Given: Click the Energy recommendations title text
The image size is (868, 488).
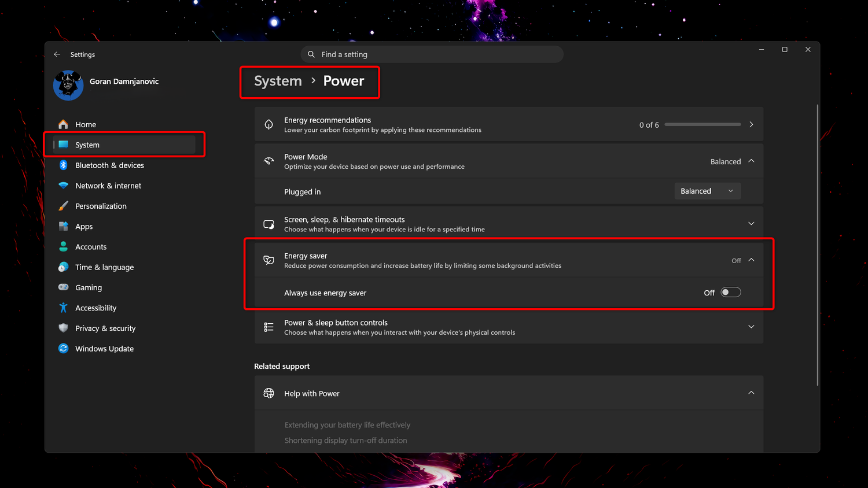Looking at the screenshot, I should pyautogui.click(x=328, y=120).
